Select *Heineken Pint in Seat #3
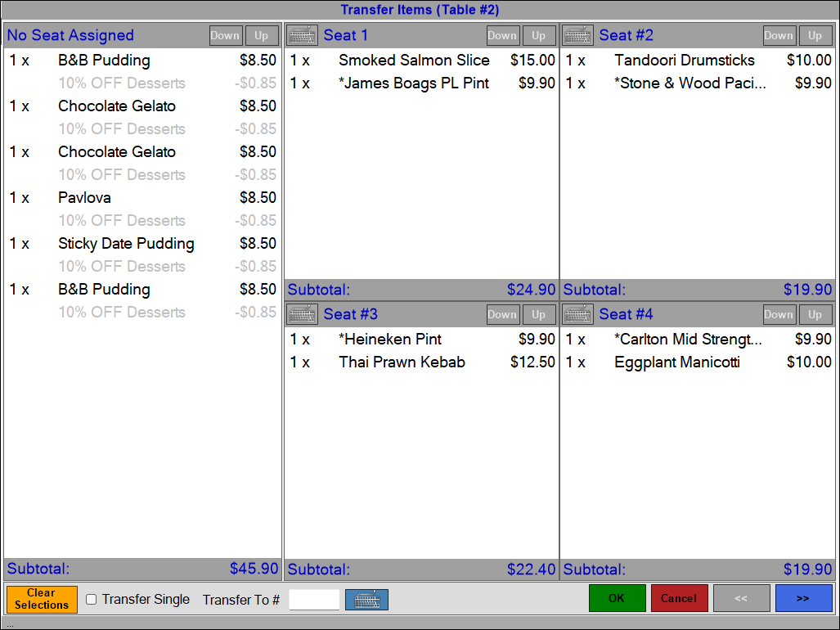The width and height of the screenshot is (840, 630). pos(421,339)
